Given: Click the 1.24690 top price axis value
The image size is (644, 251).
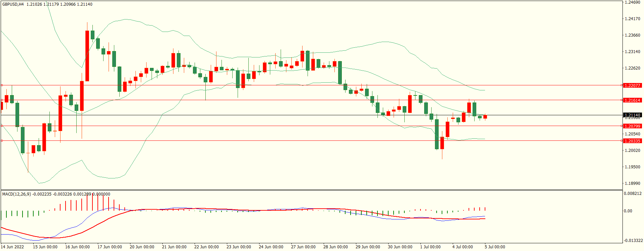Looking at the screenshot, I should coord(632,2).
